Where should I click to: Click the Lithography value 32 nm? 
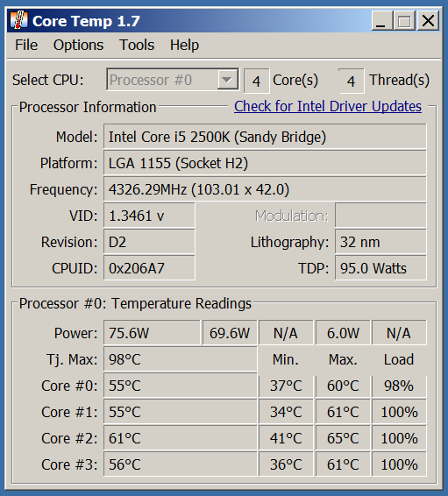click(x=380, y=242)
